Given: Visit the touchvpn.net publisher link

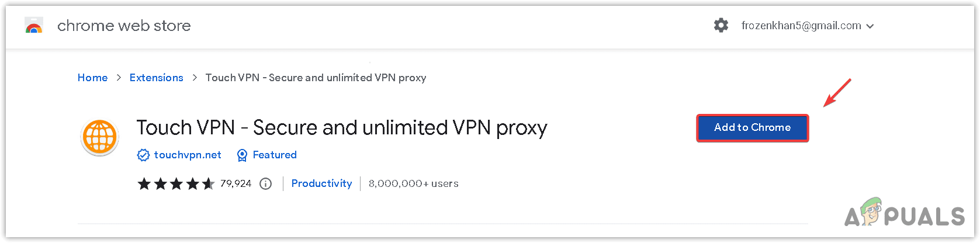Looking at the screenshot, I should coord(188,155).
